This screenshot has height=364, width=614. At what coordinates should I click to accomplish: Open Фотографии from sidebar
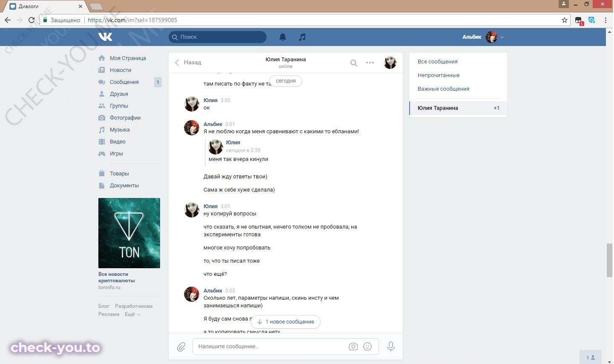point(125,118)
